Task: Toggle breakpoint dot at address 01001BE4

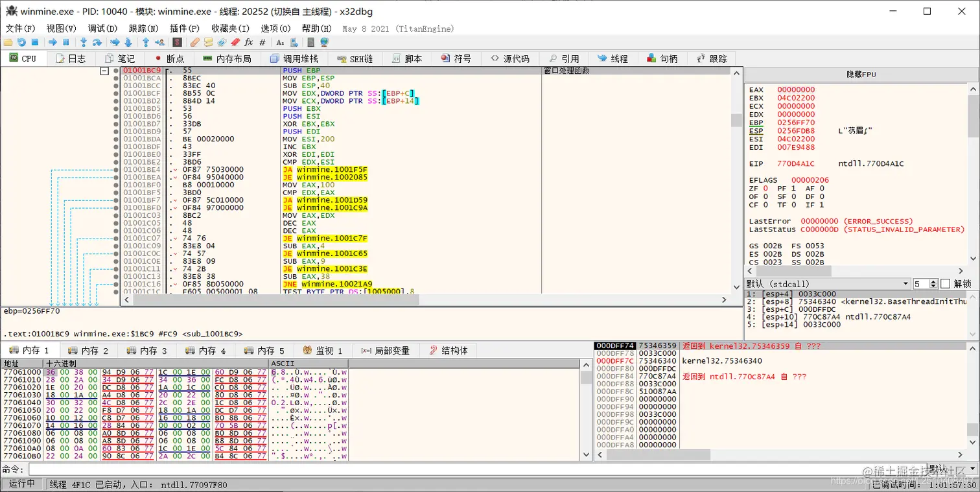Action: pyautogui.click(x=115, y=170)
